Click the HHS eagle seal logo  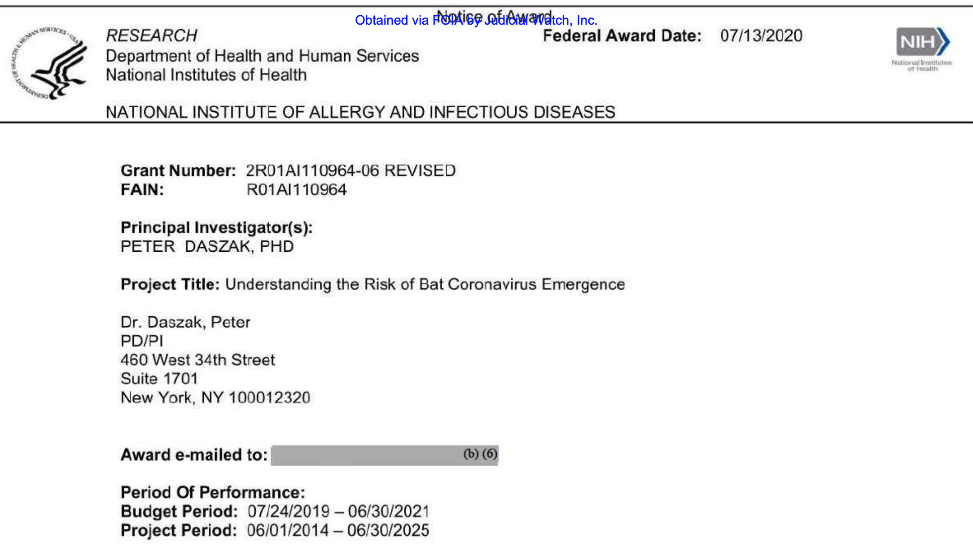coord(50,63)
